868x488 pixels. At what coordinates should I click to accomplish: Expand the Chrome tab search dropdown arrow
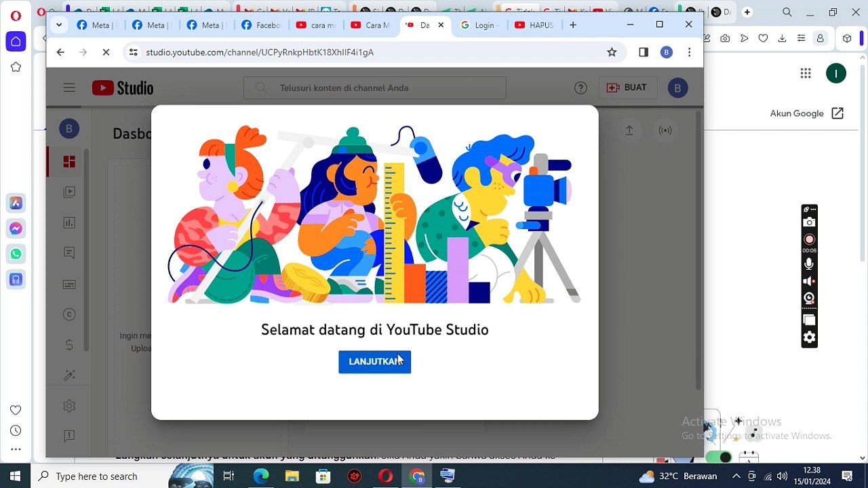coord(59,25)
